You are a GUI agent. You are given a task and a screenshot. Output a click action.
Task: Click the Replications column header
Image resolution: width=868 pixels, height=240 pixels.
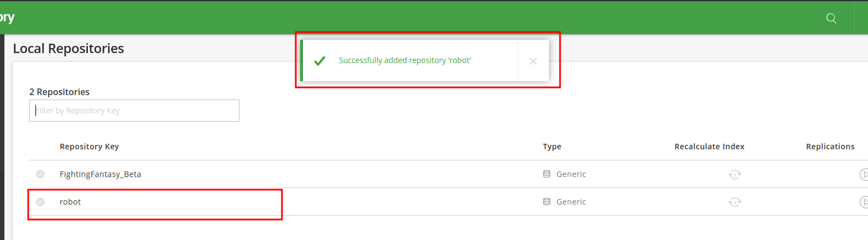pos(830,147)
